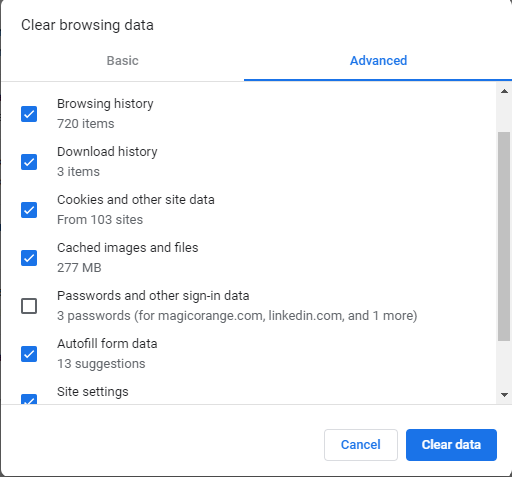Click the 'From 103 sites' text
The height and width of the screenshot is (477, 512).
coord(100,220)
